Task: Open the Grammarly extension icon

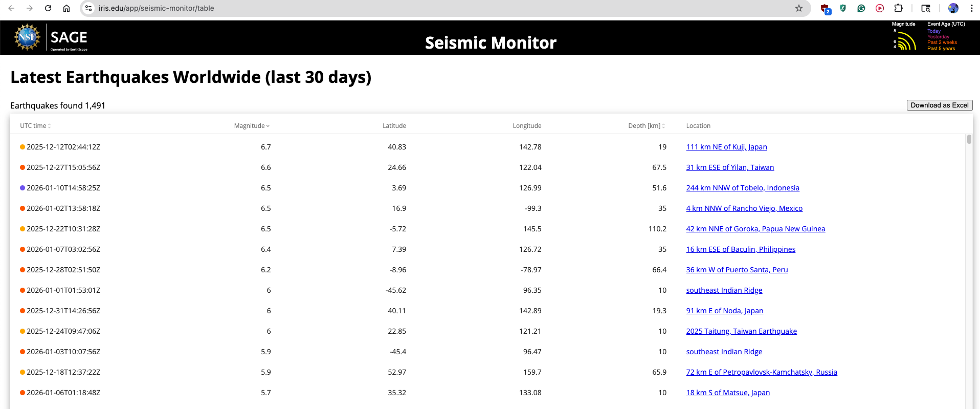Action: [861, 8]
